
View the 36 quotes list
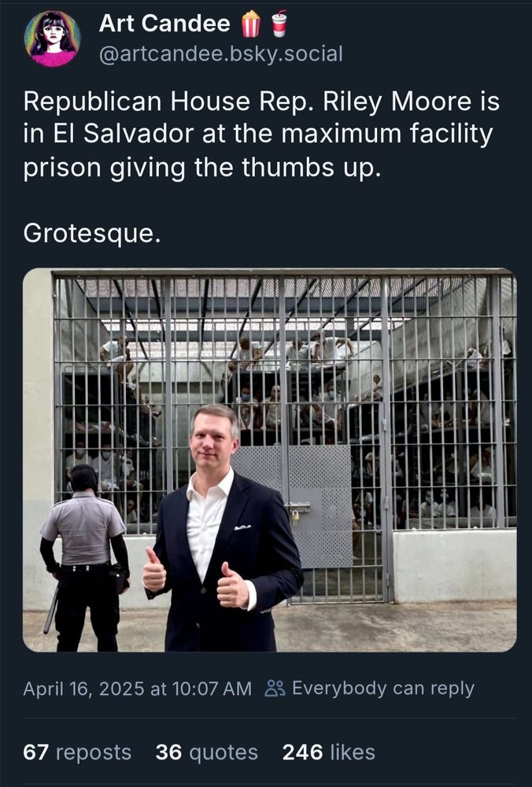[x=207, y=752]
